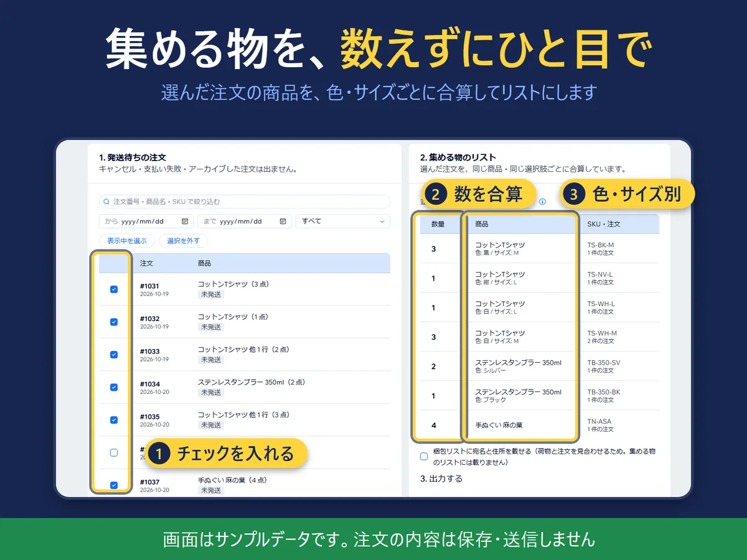This screenshot has height=560, width=747.
Task: Click the 選択を外す button
Action: point(183,241)
